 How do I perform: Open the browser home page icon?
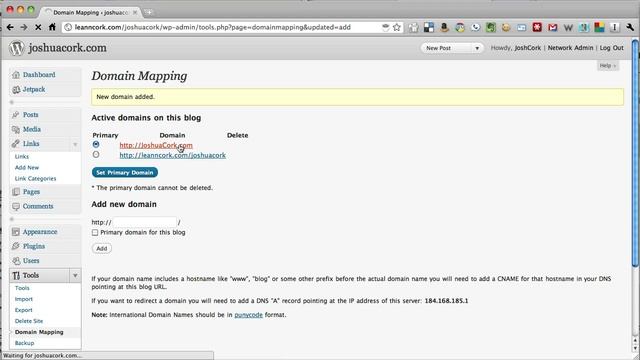tap(52, 27)
